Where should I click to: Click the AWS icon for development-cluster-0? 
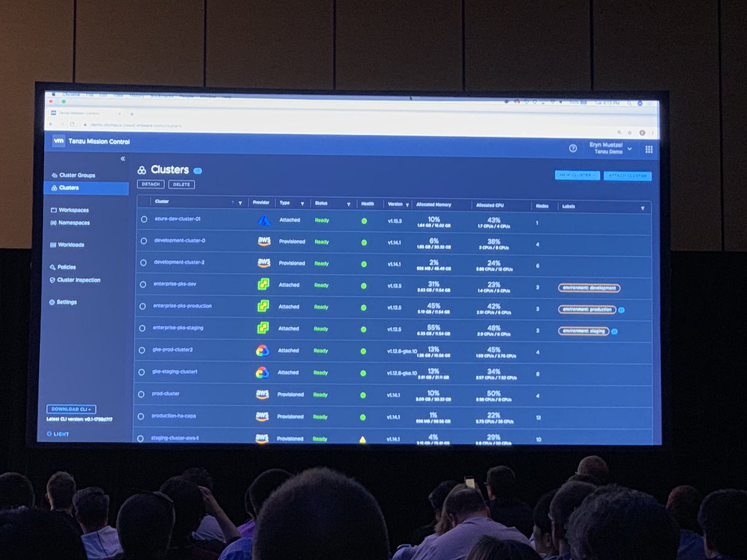click(x=264, y=241)
